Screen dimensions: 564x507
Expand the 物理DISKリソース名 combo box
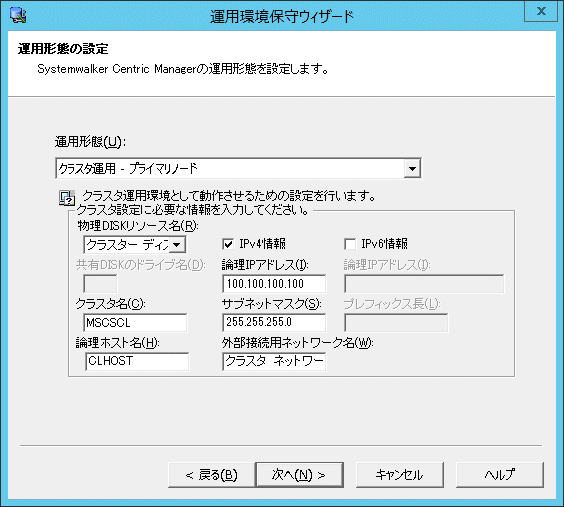[x=177, y=245]
